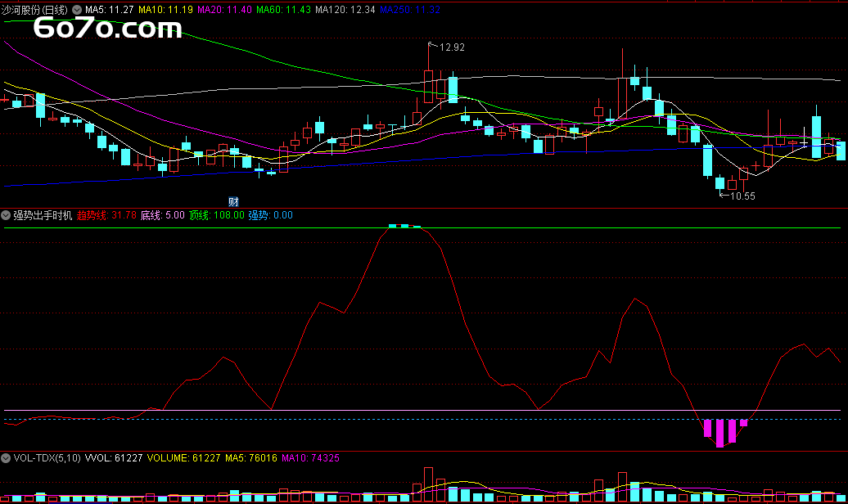
Task: Click the MA250: 11.32 label
Action: coord(410,10)
